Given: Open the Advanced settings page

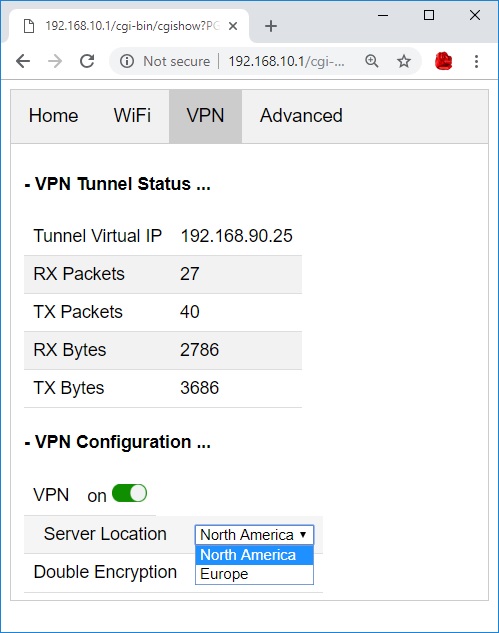Looking at the screenshot, I should (x=301, y=116).
